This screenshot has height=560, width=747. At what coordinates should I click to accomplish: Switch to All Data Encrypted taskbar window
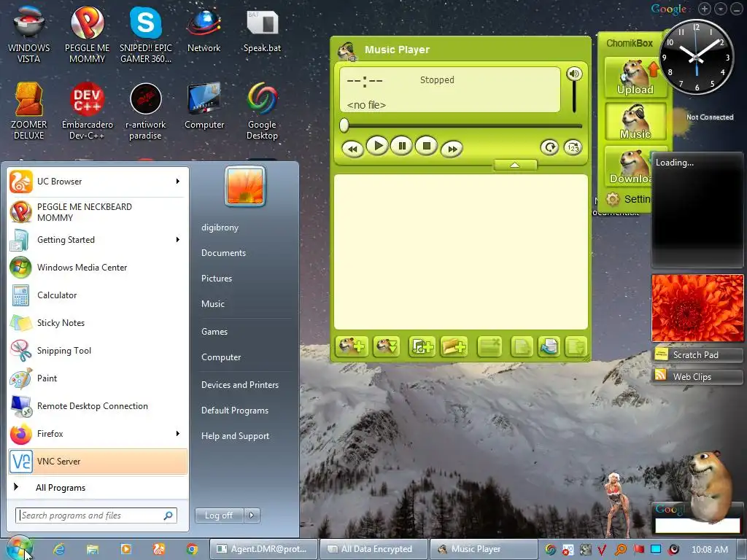373,549
